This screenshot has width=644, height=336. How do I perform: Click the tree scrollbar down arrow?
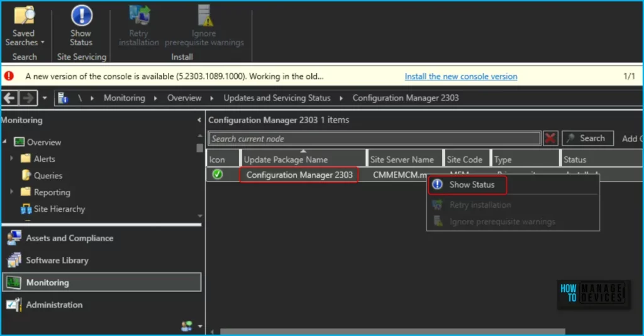point(199,216)
